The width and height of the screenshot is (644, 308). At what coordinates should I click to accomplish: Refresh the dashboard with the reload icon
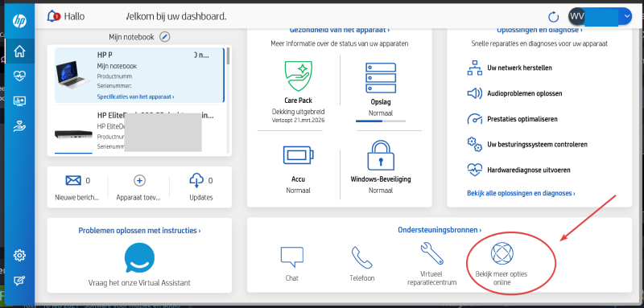(554, 17)
